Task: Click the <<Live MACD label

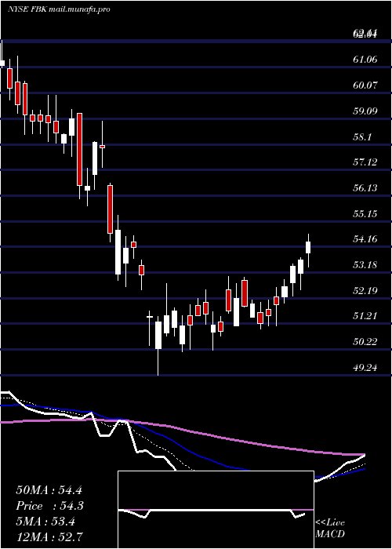Action: click(x=330, y=529)
